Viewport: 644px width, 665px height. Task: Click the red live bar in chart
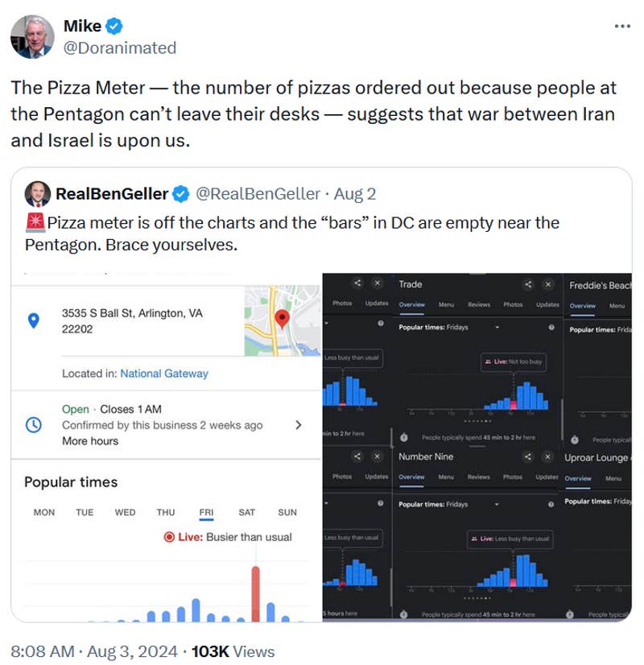point(255,593)
